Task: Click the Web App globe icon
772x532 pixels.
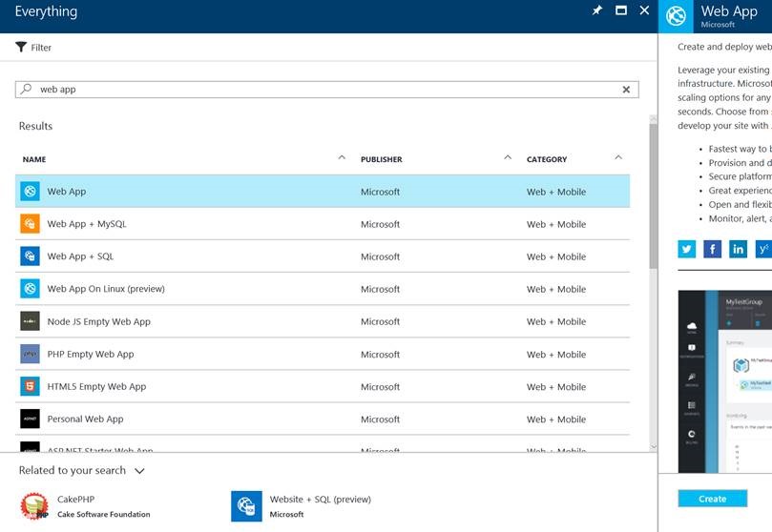Action: pyautogui.click(x=30, y=192)
